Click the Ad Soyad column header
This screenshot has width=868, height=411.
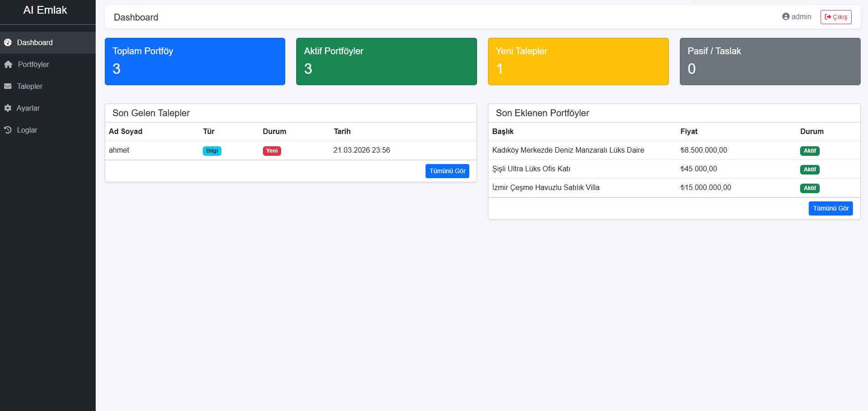pos(126,131)
